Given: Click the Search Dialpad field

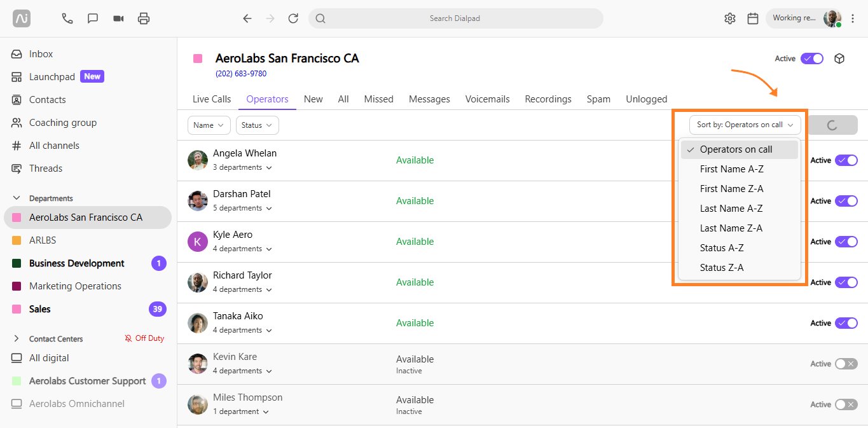Looking at the screenshot, I should pyautogui.click(x=455, y=18).
